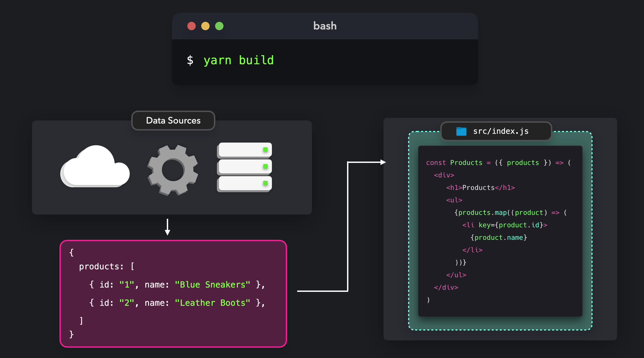Image resolution: width=644 pixels, height=358 pixels.
Task: Click the red terminal window dot
Action: [x=191, y=26]
